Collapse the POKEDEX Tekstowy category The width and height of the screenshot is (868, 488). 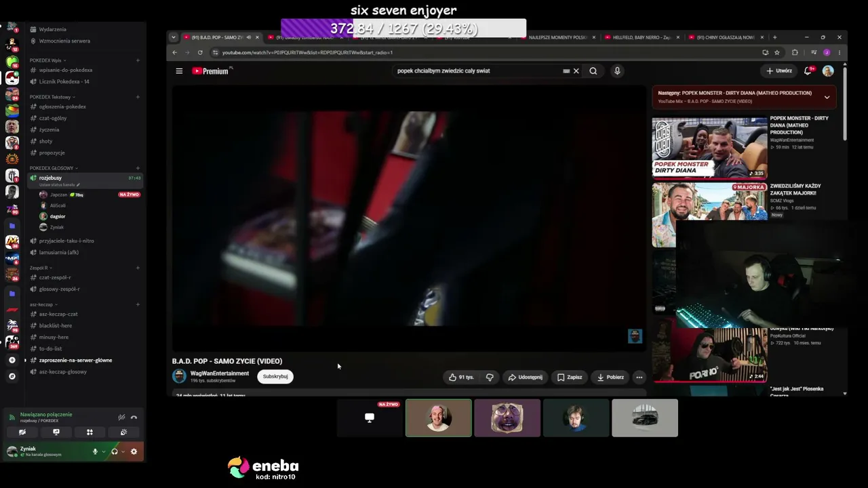(x=52, y=97)
